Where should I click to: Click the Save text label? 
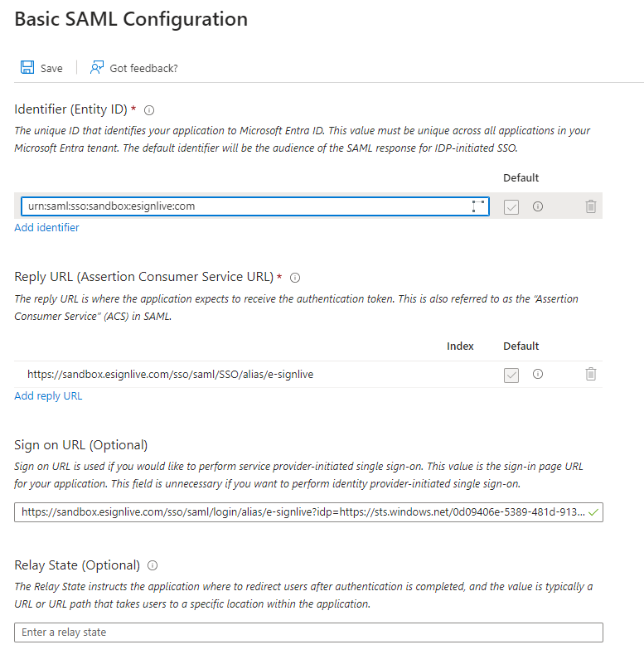click(51, 68)
